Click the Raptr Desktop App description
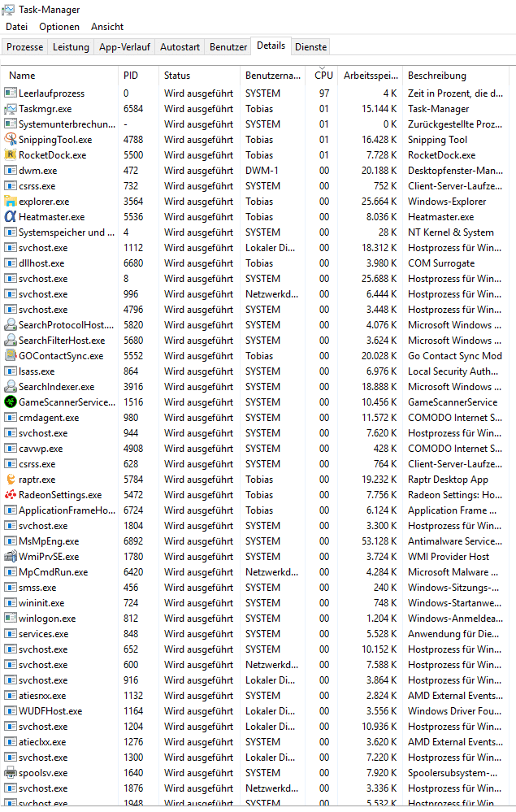 pos(448,480)
